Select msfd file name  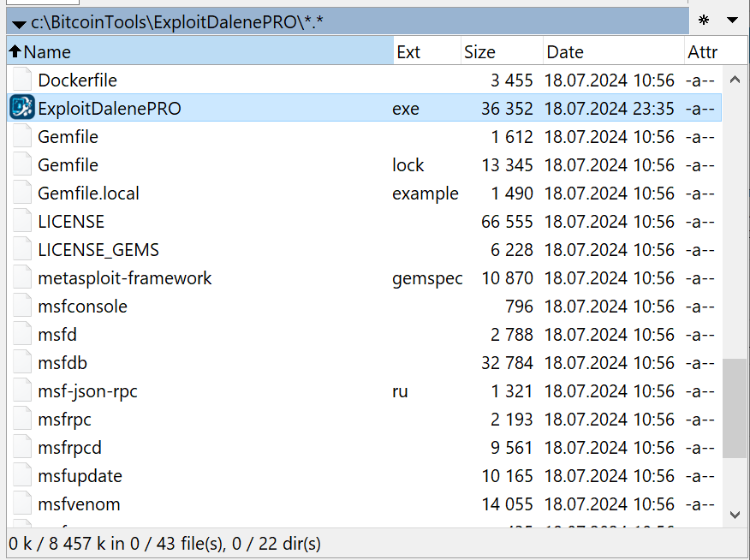point(57,334)
